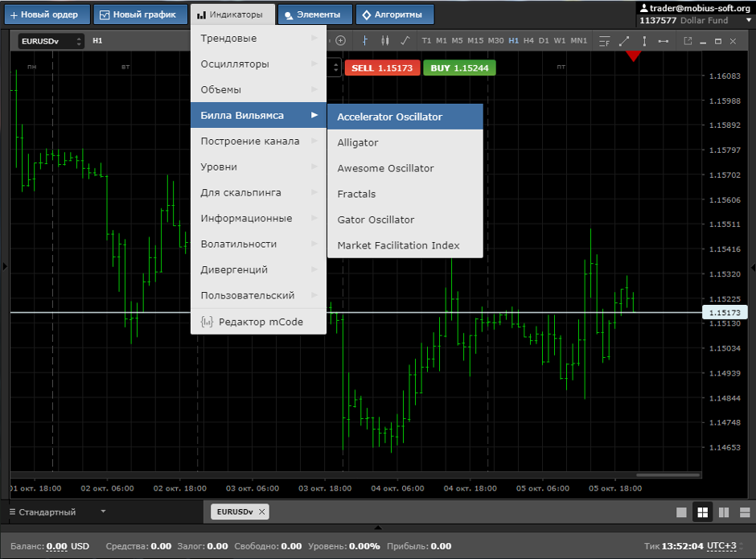The width and height of the screenshot is (756, 559).
Task: Select the vertical line drawing tool
Action: (x=644, y=42)
